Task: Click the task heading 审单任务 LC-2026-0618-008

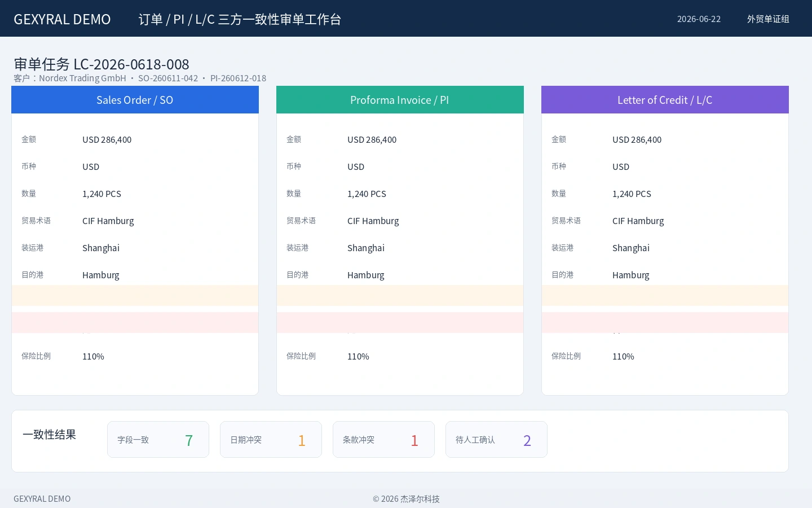Action: coord(101,64)
